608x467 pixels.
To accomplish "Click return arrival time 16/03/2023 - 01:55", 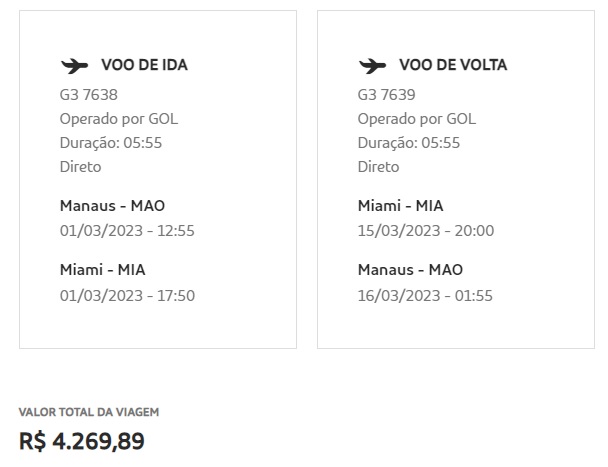I will tap(425, 295).
